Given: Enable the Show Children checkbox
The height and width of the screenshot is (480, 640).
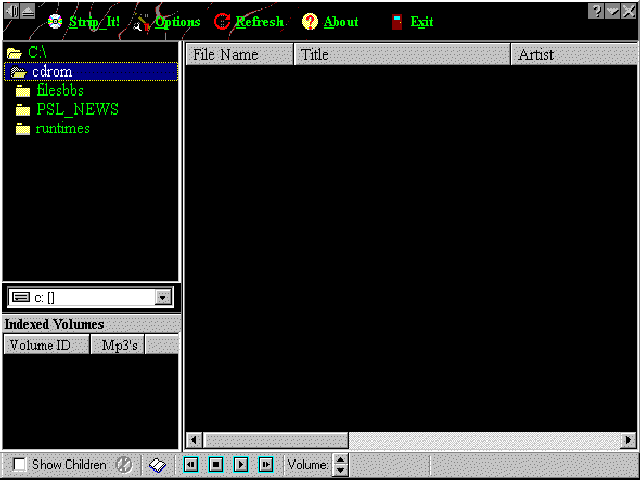Looking at the screenshot, I should point(20,465).
